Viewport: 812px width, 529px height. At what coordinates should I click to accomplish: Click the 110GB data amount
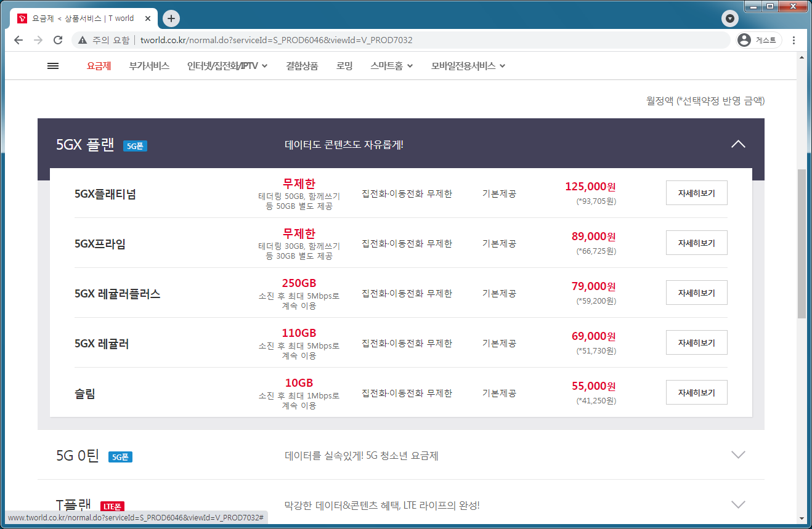coord(299,333)
